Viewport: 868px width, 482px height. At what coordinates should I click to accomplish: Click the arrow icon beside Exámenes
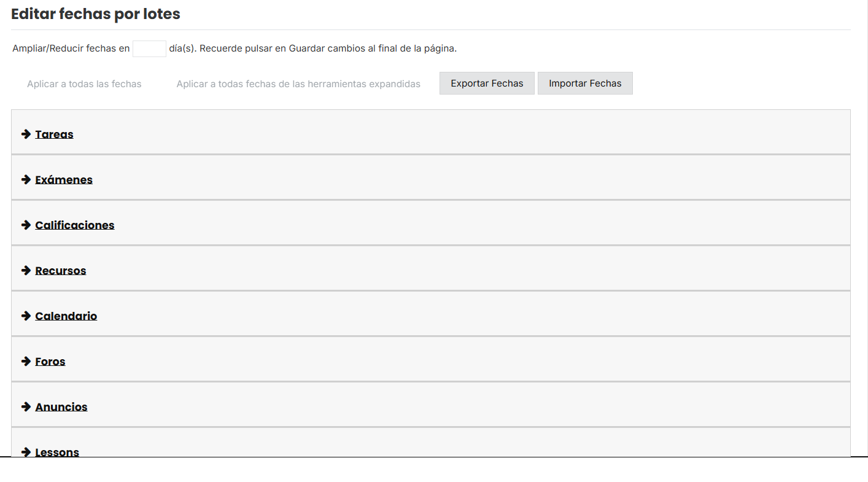click(26, 179)
